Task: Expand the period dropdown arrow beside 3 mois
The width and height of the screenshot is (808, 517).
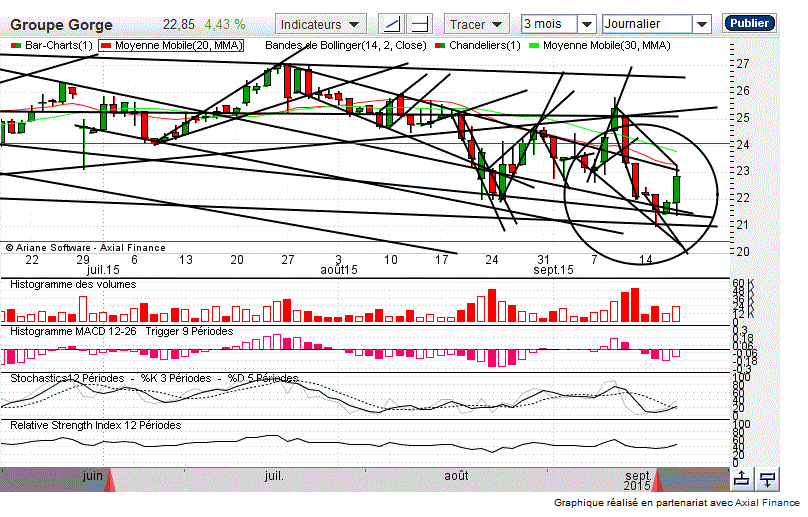Action: tap(586, 24)
